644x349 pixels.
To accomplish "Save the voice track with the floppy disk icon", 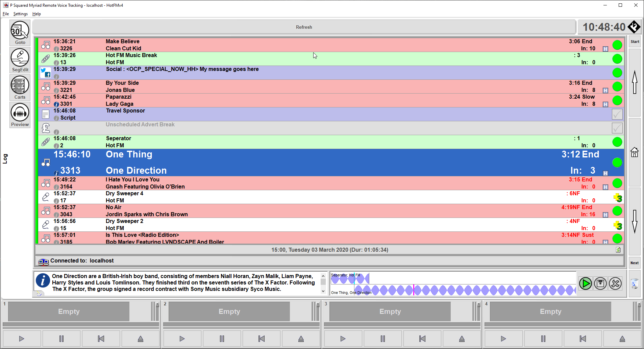I will (600, 283).
